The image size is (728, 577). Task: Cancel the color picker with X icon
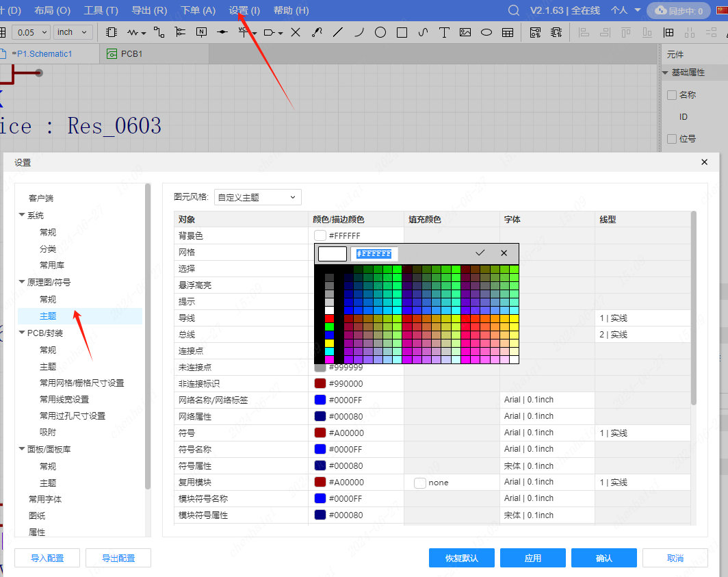[504, 253]
